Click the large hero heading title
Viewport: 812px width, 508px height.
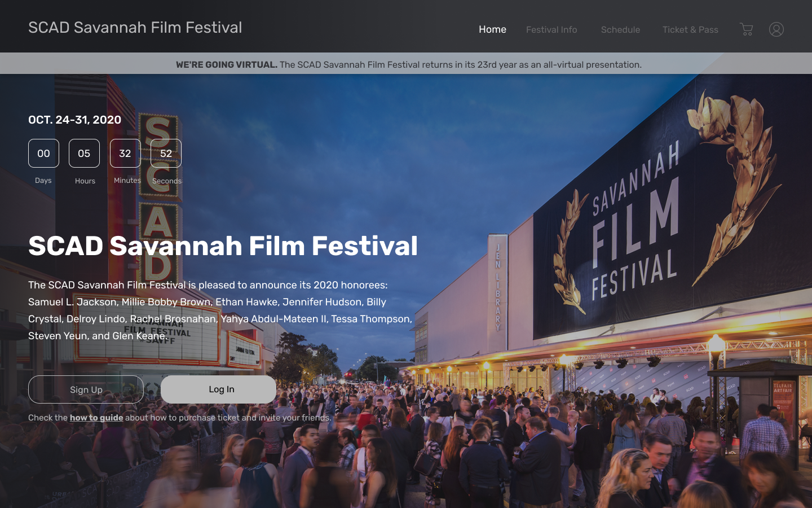point(223,246)
